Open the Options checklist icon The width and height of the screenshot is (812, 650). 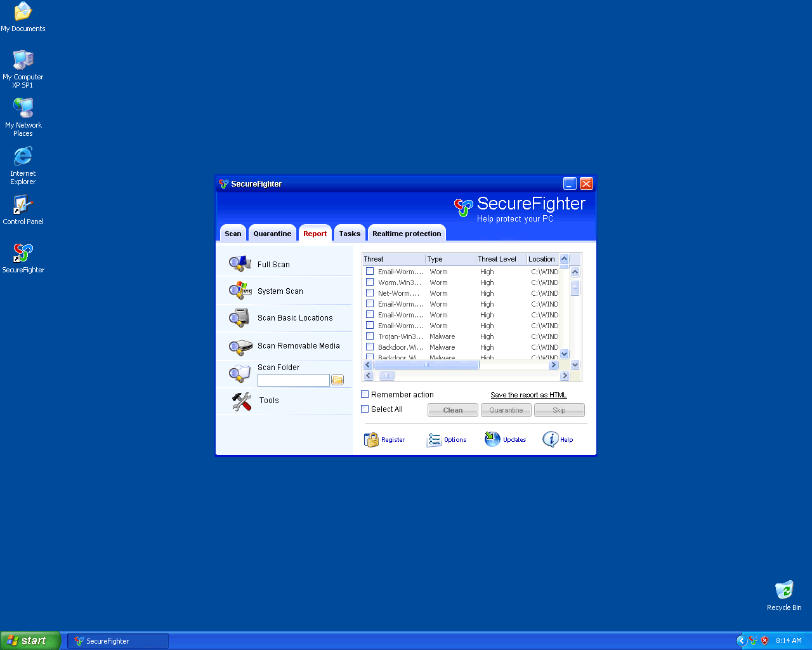click(434, 439)
